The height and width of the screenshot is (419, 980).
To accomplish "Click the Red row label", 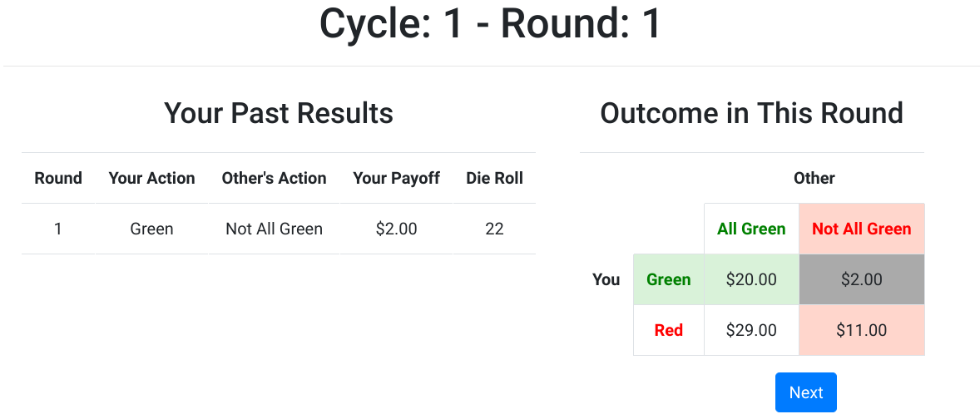I will (x=668, y=330).
